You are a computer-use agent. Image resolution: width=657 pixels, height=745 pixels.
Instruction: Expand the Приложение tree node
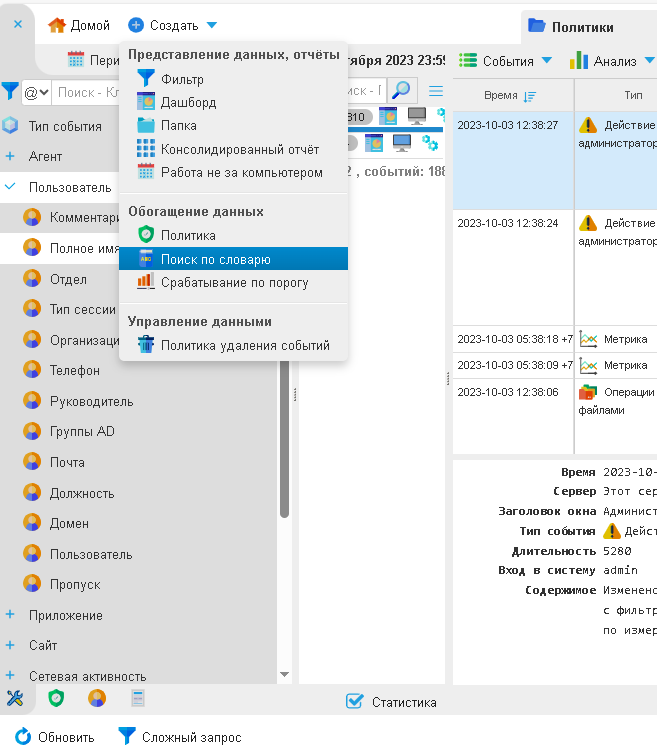pyautogui.click(x=10, y=615)
